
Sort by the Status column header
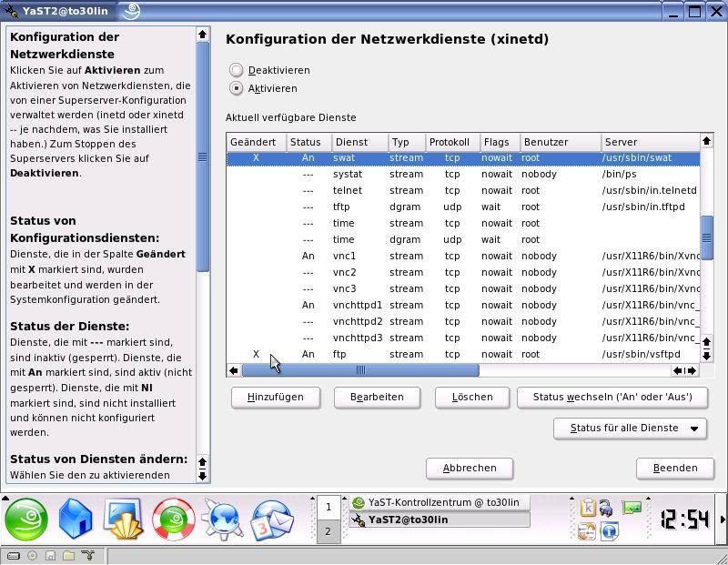tap(308, 142)
